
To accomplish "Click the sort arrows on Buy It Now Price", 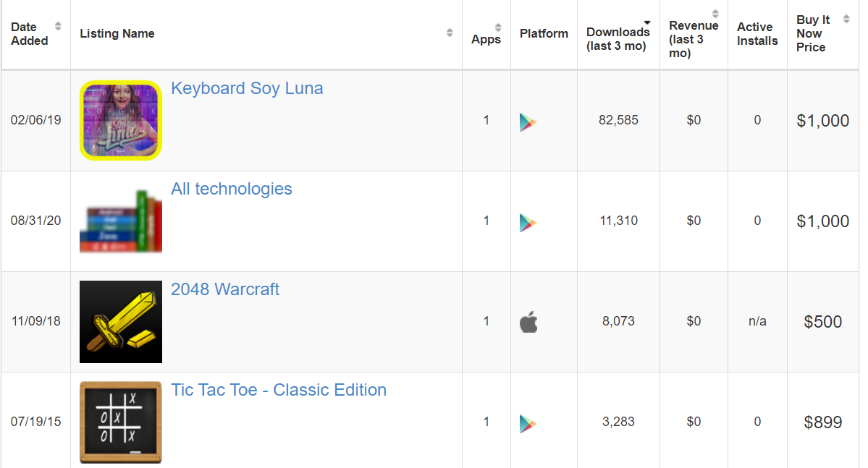I will point(846,19).
